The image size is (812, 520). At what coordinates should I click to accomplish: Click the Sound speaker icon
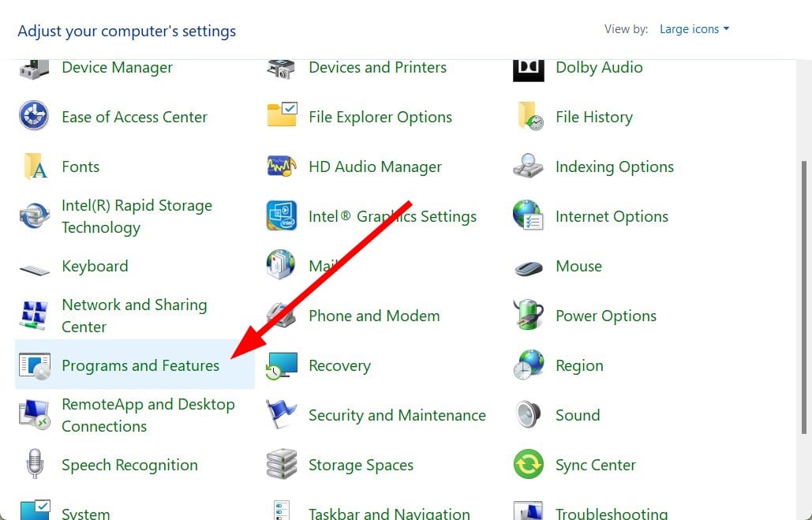click(x=528, y=415)
